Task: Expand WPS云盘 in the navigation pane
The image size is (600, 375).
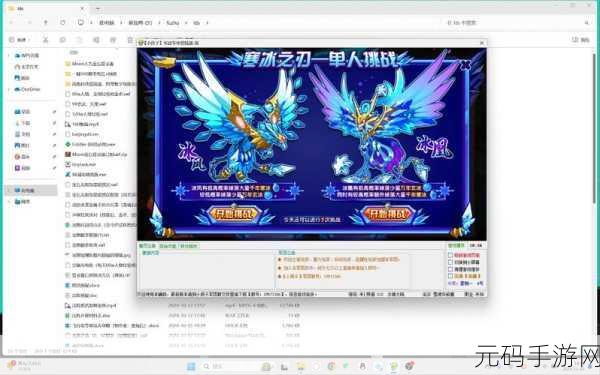Action: coord(9,55)
